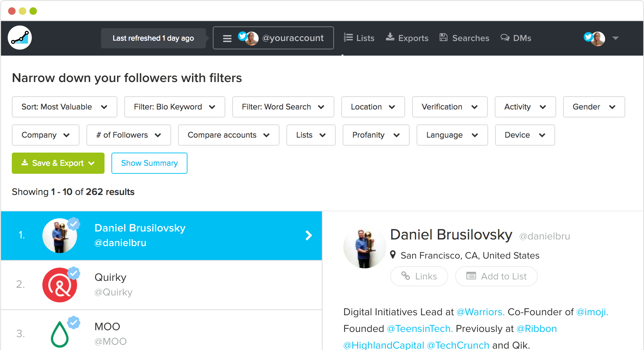Image resolution: width=644 pixels, height=350 pixels.
Task: Click the Show Summary button
Action: tap(149, 163)
